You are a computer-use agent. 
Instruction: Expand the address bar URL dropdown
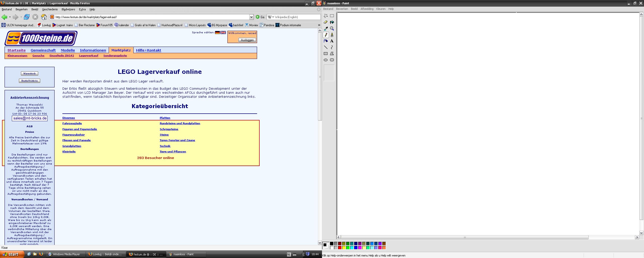[x=251, y=17]
